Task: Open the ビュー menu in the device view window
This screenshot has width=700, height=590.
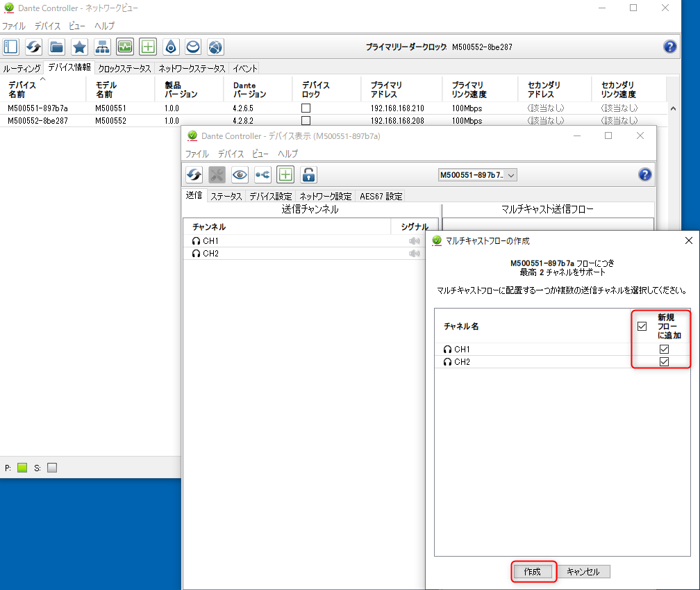Action: click(260, 154)
